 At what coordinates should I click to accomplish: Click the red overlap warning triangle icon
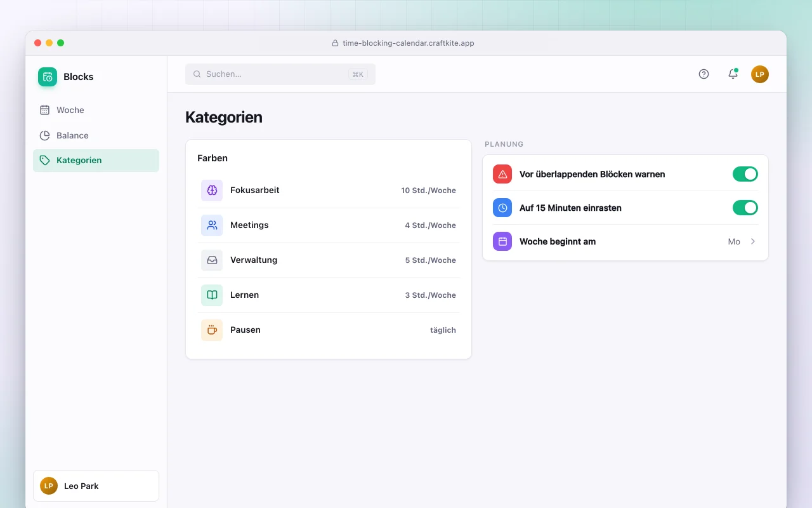[x=502, y=174]
